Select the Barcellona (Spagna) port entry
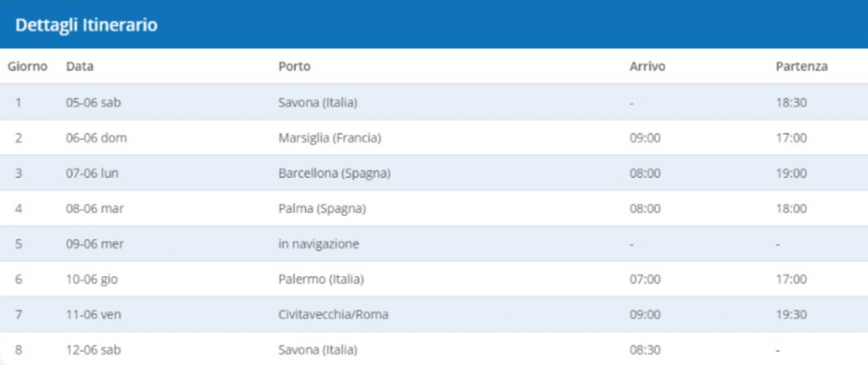Screen dimensions: 868x365 (334, 173)
